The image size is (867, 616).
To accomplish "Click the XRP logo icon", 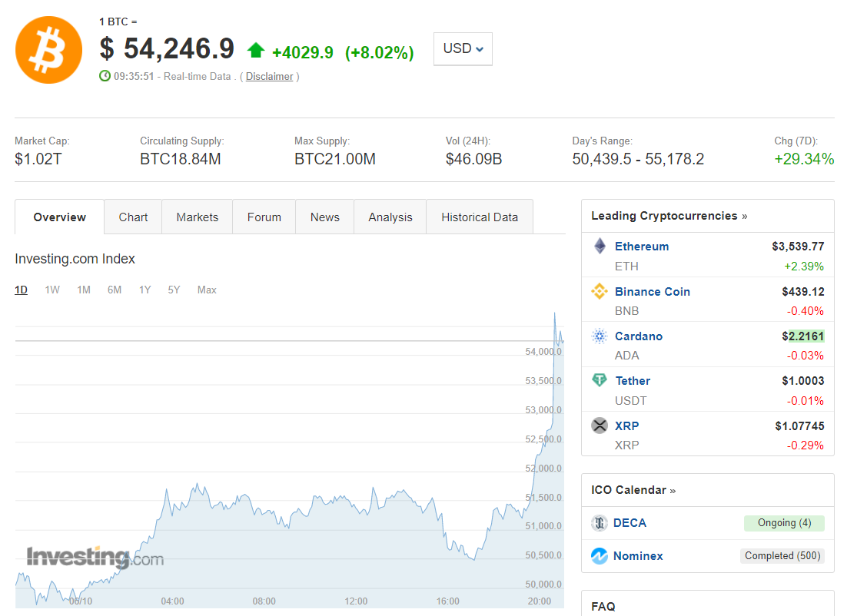I will coord(600,426).
